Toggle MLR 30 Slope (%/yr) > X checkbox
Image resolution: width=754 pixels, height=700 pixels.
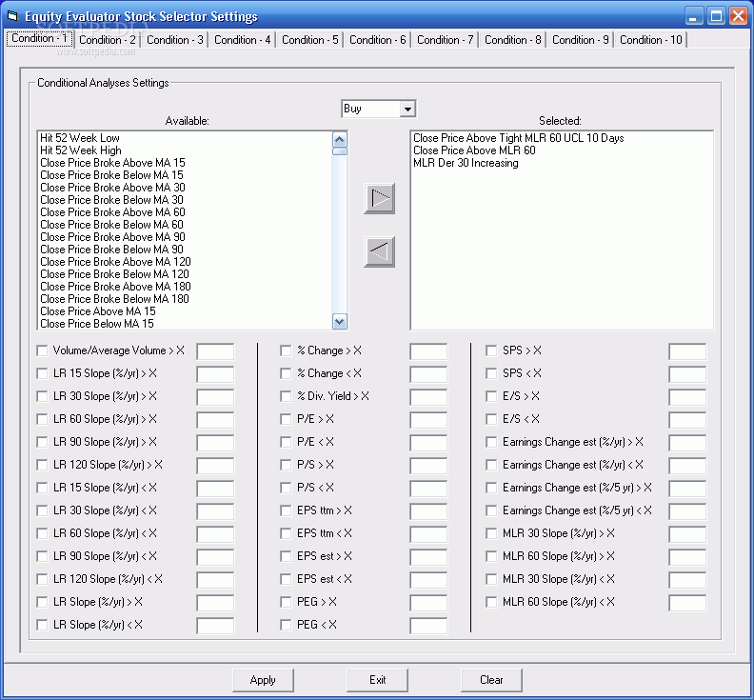pos(491,533)
